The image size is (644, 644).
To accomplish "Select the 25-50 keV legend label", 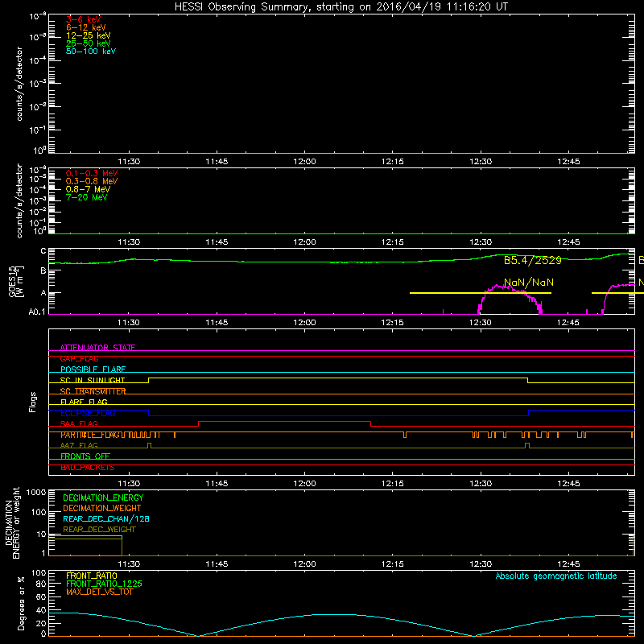I will point(89,43).
